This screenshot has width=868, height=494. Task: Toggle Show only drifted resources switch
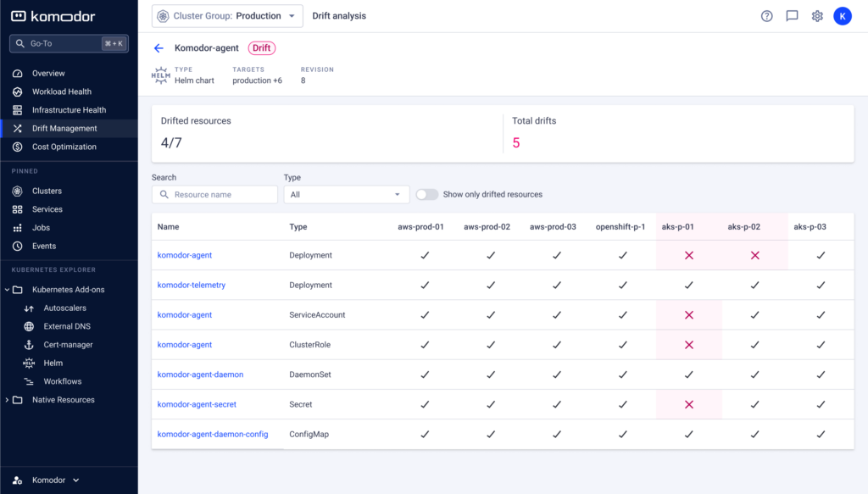click(x=427, y=194)
